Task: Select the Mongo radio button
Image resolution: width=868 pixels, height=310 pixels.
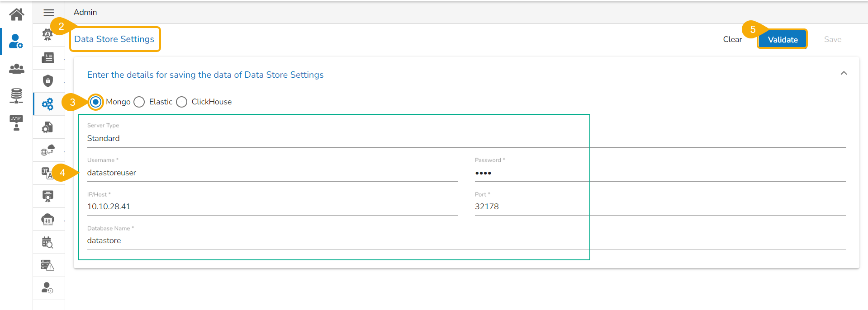Action: [x=95, y=102]
